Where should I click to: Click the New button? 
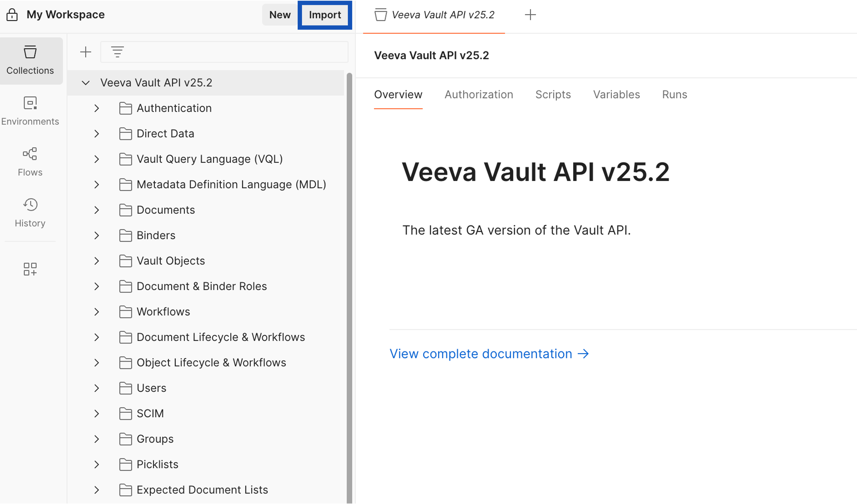[280, 15]
